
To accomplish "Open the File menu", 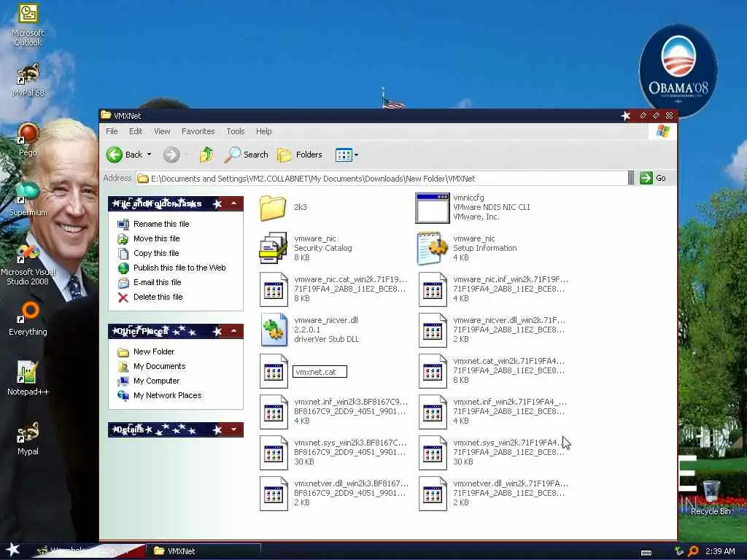I will coord(112,131).
